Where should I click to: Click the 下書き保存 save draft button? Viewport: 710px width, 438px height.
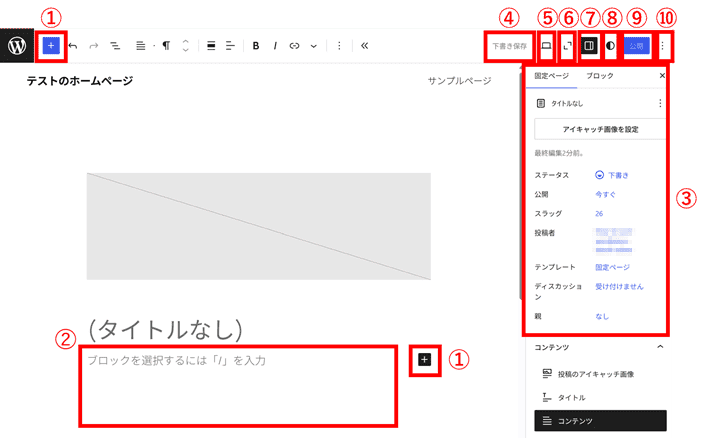509,46
